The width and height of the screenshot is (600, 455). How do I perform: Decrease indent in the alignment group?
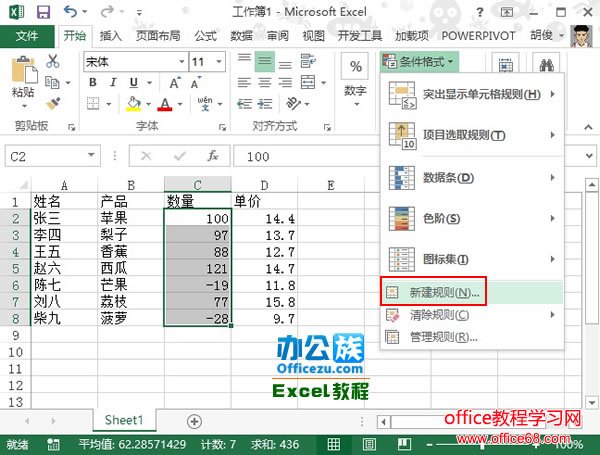(x=244, y=104)
